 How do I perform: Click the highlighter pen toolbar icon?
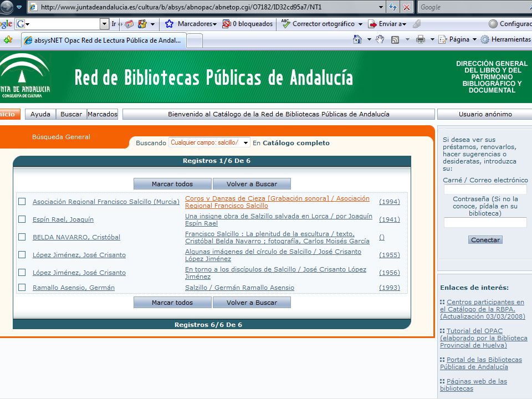(417, 24)
